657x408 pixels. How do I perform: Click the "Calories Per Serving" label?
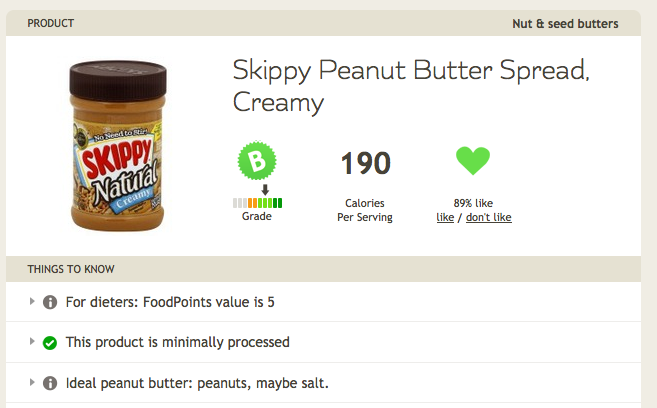point(365,210)
